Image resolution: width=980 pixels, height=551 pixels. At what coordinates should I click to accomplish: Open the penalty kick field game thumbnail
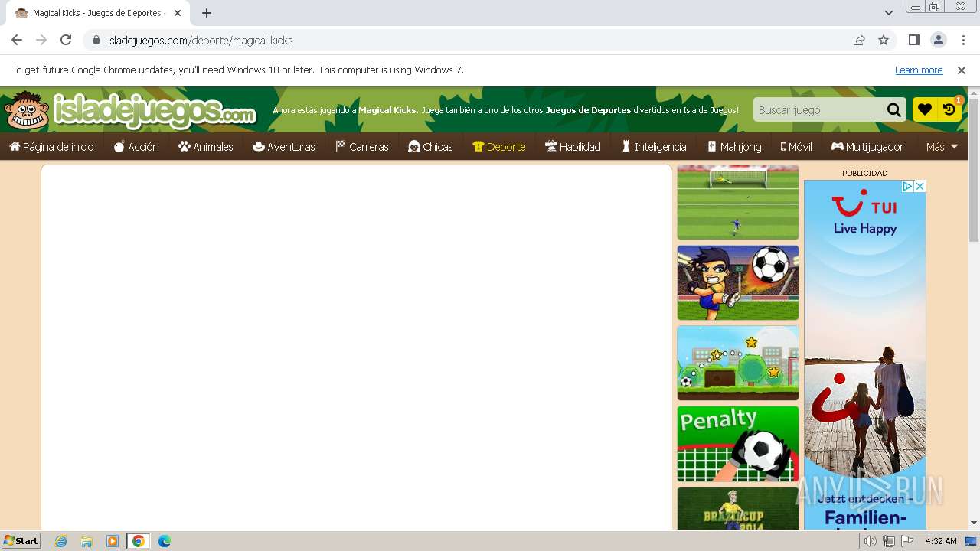(x=737, y=202)
